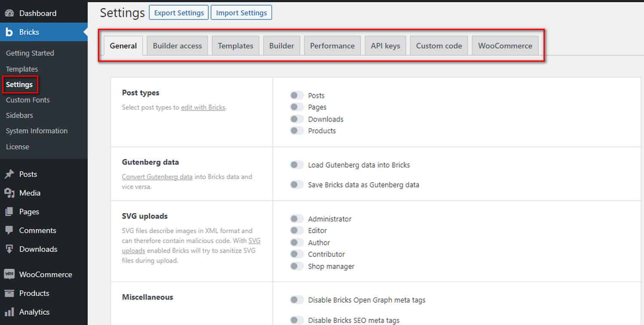The image size is (644, 325).
Task: Open the Posts admin menu
Action: (44, 174)
